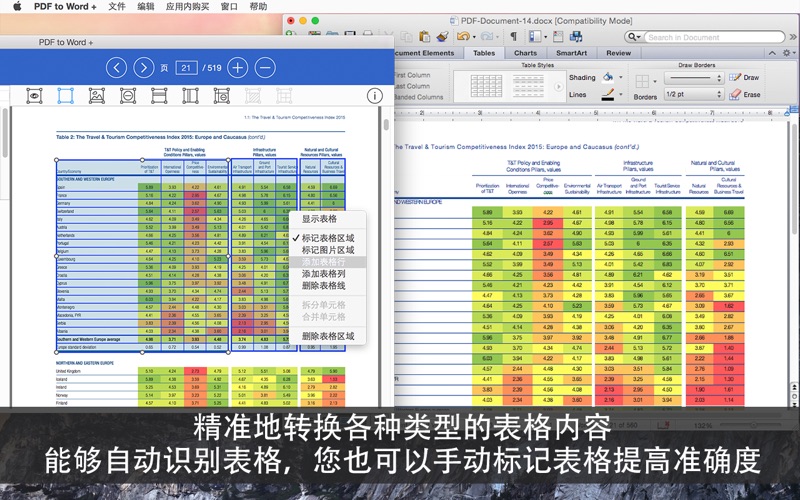The image size is (800, 500).
Task: Open search options magnifier dropdown
Action: point(634,37)
